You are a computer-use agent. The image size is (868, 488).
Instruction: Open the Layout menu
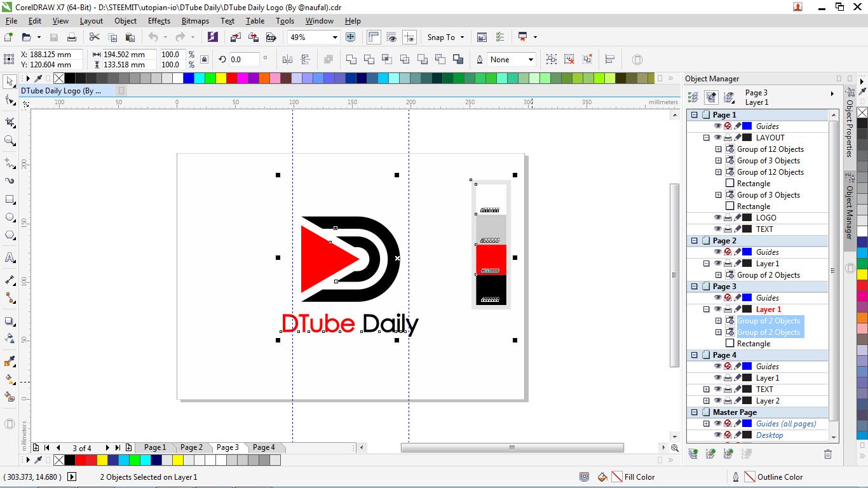pos(92,21)
